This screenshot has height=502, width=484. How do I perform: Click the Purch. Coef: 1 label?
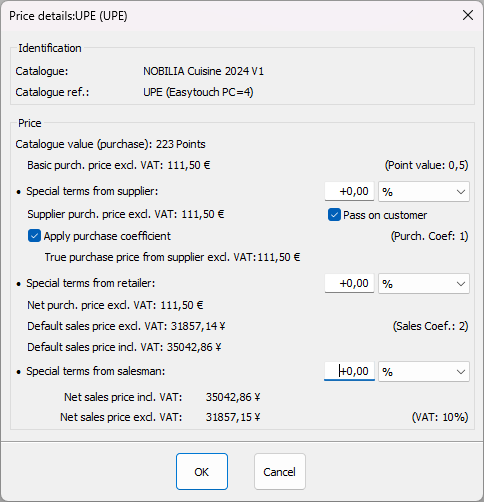pyautogui.click(x=429, y=236)
